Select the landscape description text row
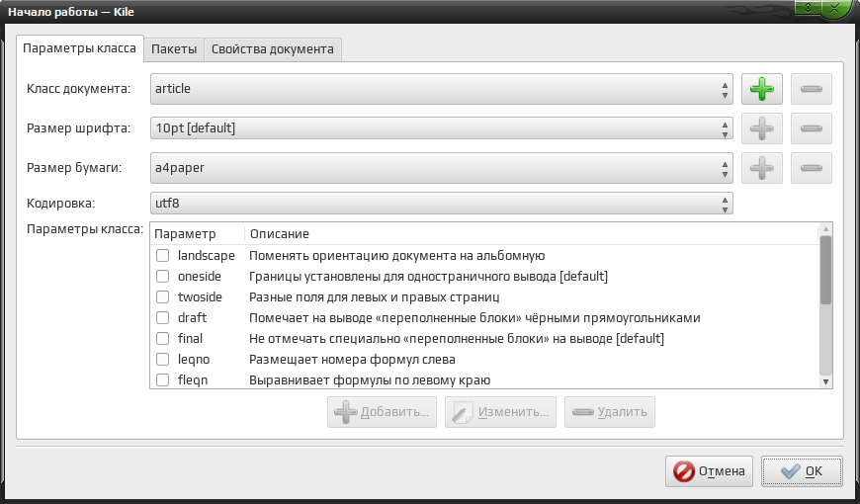The height and width of the screenshot is (504, 860). click(x=397, y=256)
